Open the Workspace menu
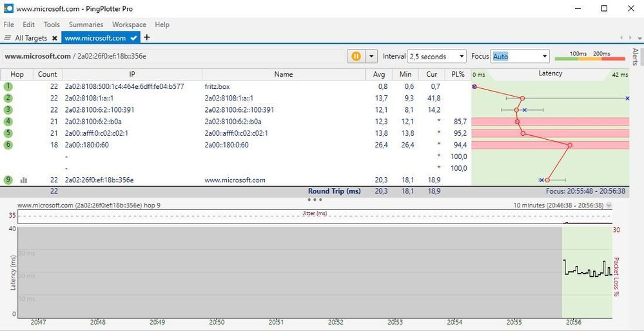644x331 pixels. (130, 24)
